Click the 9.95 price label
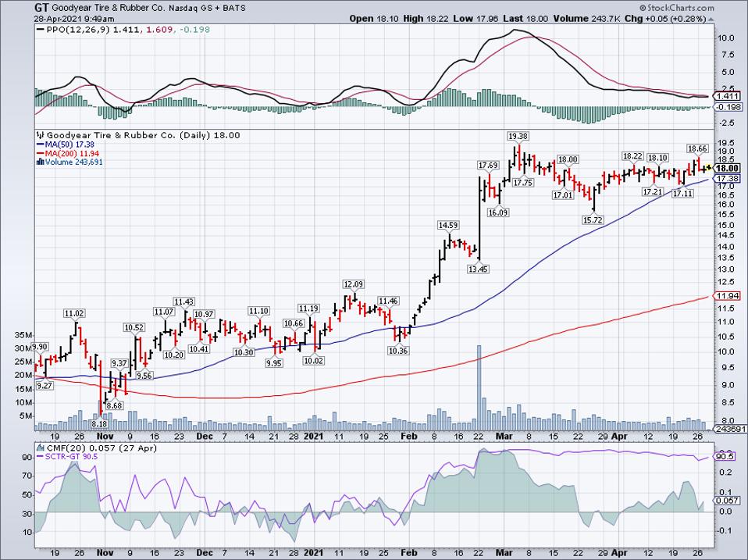The height and width of the screenshot is (560, 748). coord(274,363)
